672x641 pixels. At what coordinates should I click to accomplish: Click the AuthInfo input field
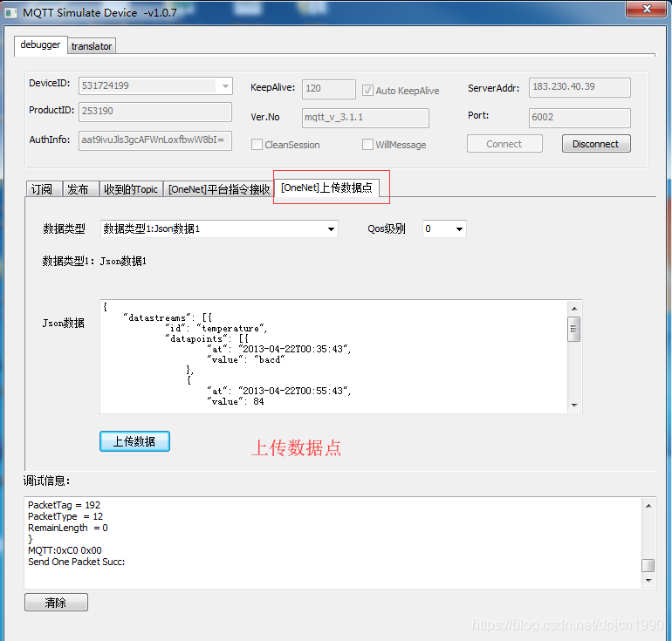point(155,140)
